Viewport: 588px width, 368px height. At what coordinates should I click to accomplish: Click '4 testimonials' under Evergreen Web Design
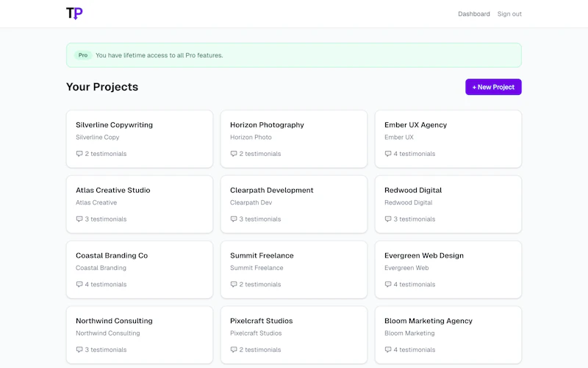point(415,284)
